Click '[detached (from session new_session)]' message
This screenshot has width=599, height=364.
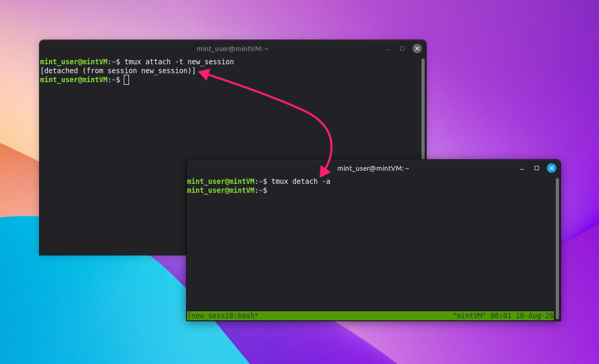[117, 71]
